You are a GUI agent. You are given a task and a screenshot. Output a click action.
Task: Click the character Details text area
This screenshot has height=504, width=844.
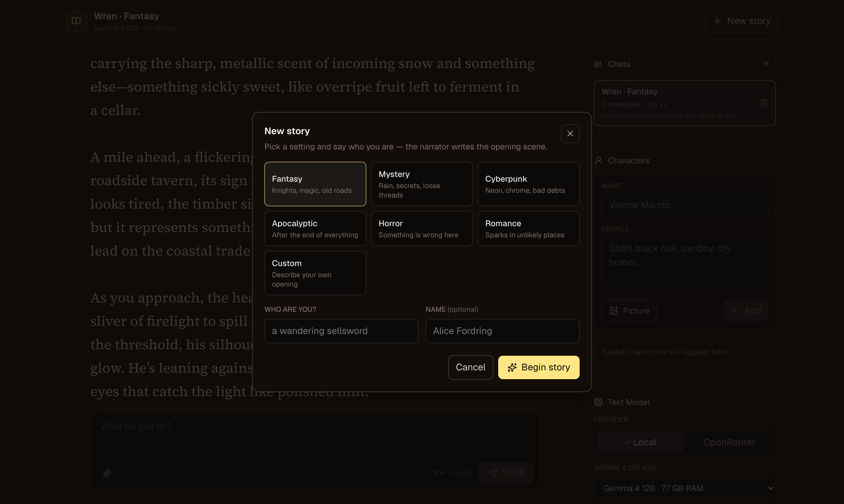[x=684, y=262]
